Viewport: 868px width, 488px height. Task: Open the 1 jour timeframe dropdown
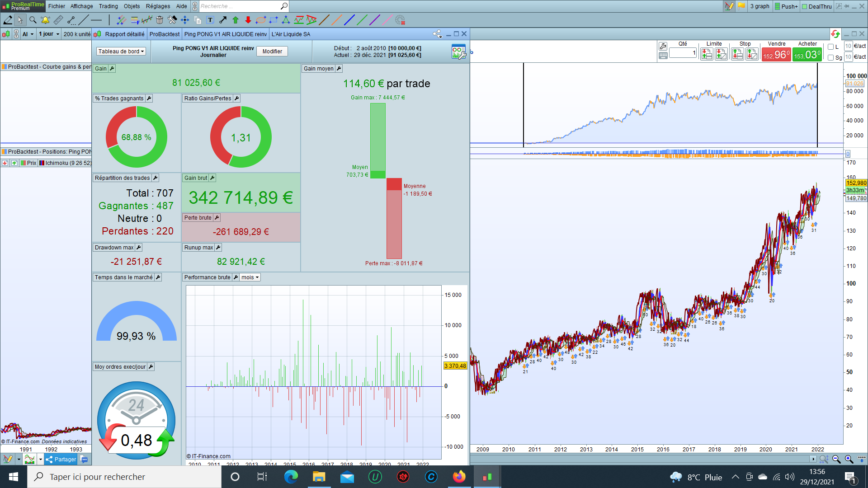point(49,34)
